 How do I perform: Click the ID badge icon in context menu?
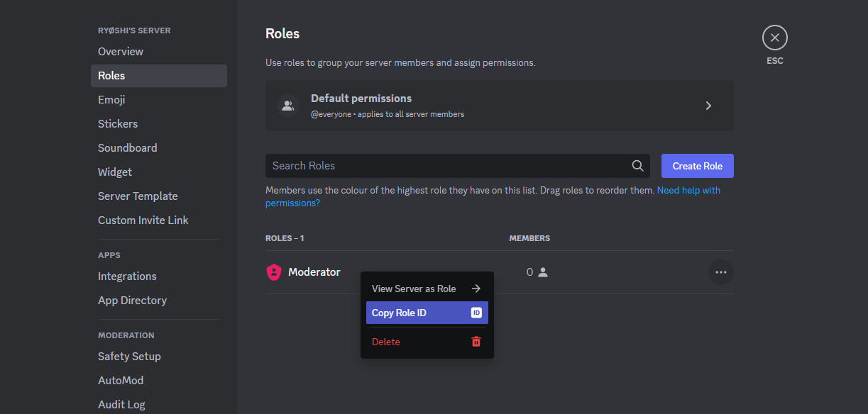pos(476,313)
